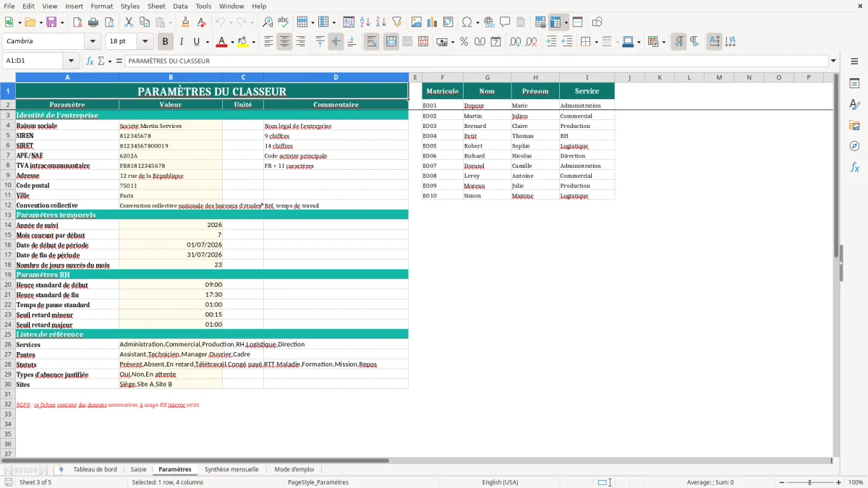The height and width of the screenshot is (488, 868).
Task: Click the Add Decimal Place icon
Action: tap(515, 42)
